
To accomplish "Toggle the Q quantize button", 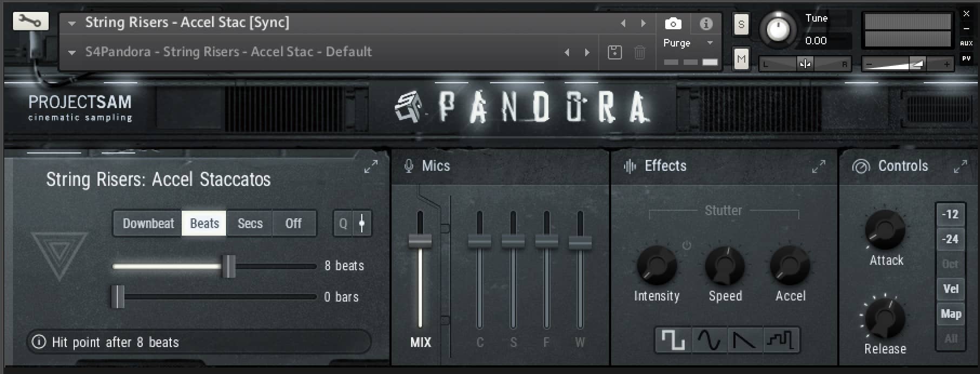I will click(343, 223).
